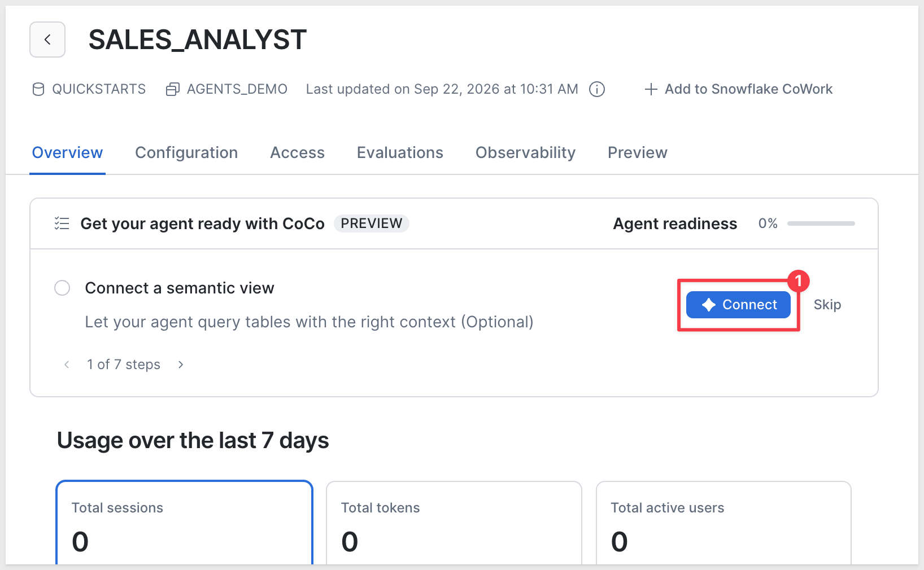Screen dimensions: 924x570
Task: Open the last updated info icon
Action: pyautogui.click(x=597, y=89)
